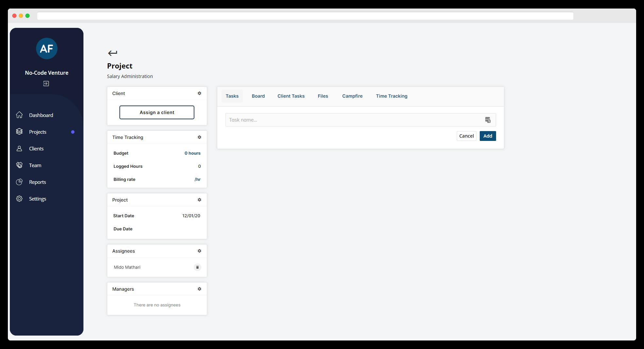
Task: Open Client panel gear settings
Action: 199,93
